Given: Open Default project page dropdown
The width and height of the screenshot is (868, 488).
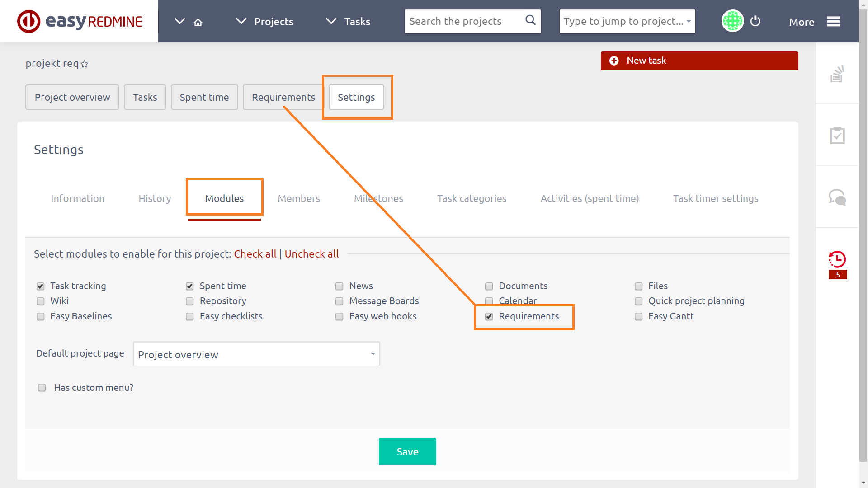Looking at the screenshot, I should pos(256,355).
